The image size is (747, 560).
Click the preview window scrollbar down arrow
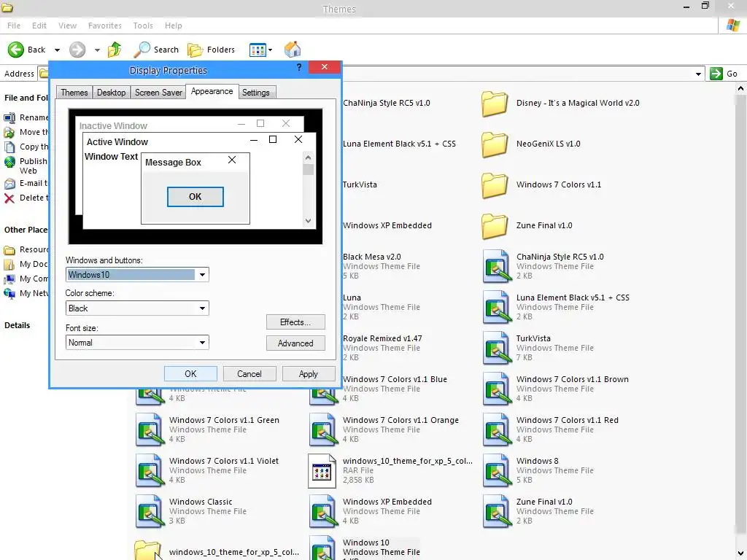pos(309,220)
